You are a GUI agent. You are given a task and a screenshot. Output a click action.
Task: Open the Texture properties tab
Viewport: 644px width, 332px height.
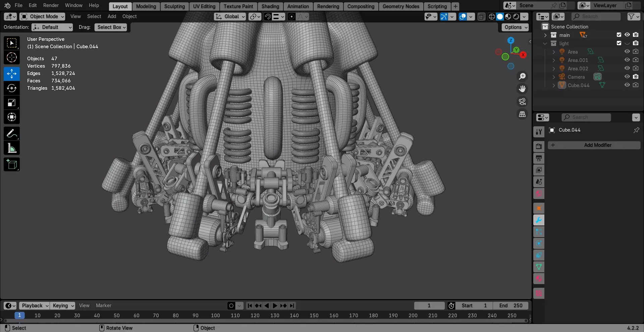[539, 293]
